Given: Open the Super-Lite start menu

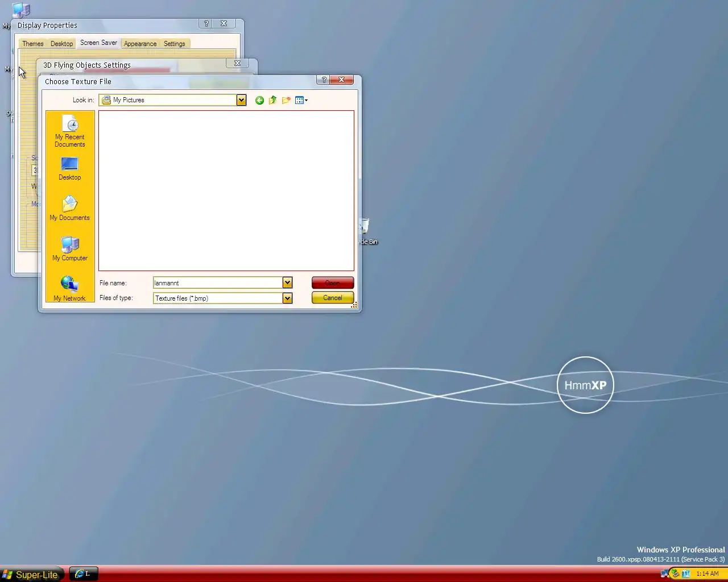Looking at the screenshot, I should 31,575.
